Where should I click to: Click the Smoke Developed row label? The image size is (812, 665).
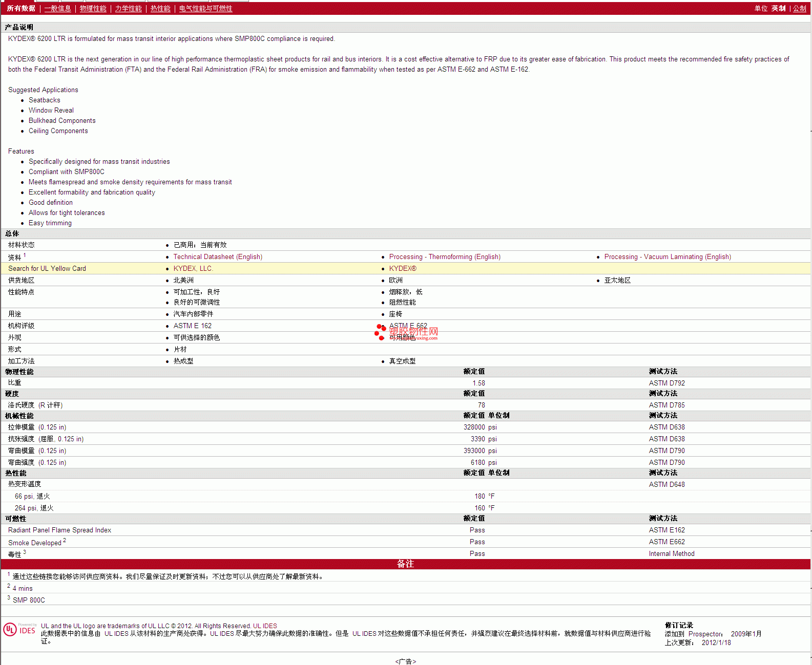(x=35, y=543)
